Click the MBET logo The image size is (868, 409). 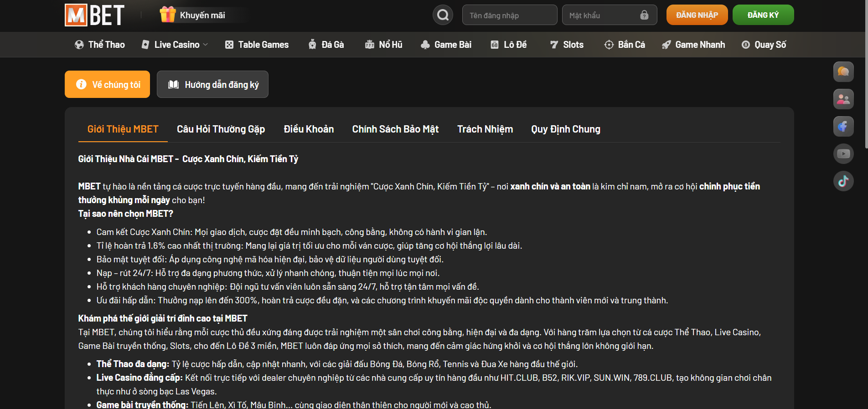[94, 15]
